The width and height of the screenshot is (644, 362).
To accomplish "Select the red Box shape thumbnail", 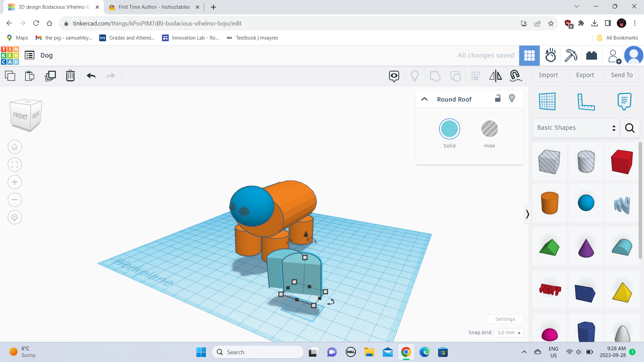I will [622, 161].
